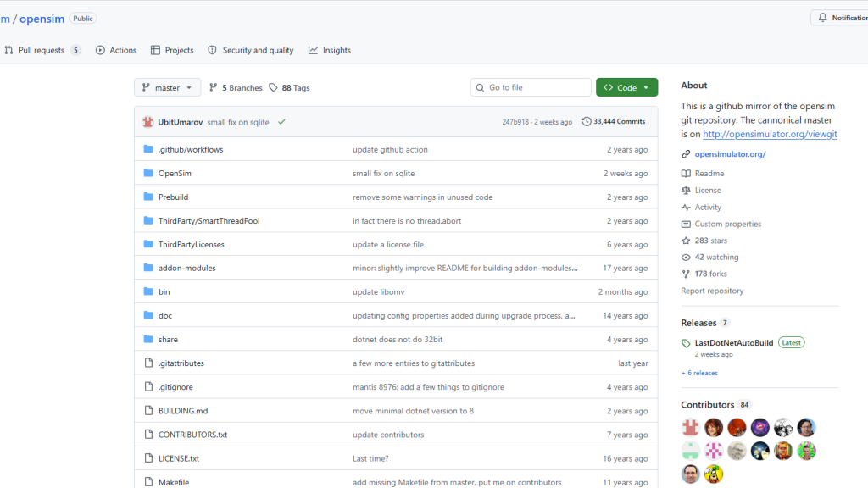Open ThirdParty/SmartThreadPool folder
Image resolution: width=868 pixels, height=488 pixels.
tap(209, 221)
